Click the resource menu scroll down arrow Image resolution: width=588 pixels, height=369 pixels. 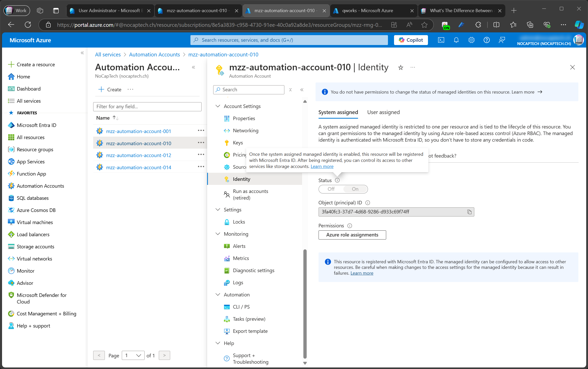[305, 363]
